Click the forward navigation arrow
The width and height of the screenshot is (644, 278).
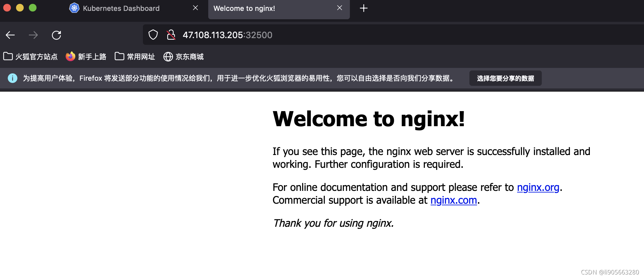(x=33, y=35)
